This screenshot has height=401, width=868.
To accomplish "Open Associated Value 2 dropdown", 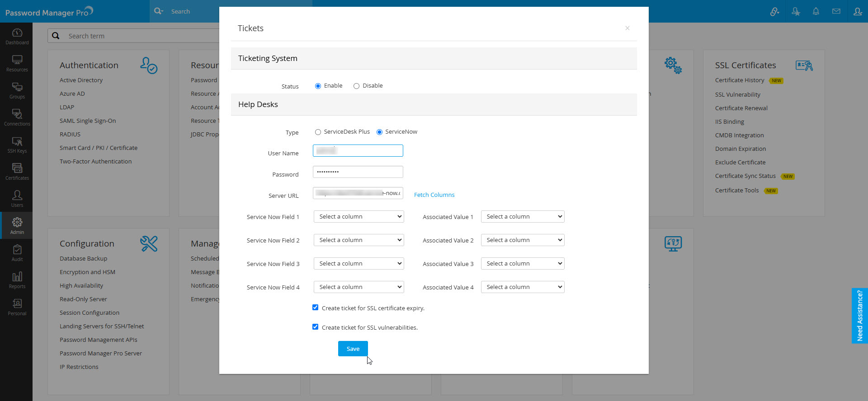I will 523,240.
